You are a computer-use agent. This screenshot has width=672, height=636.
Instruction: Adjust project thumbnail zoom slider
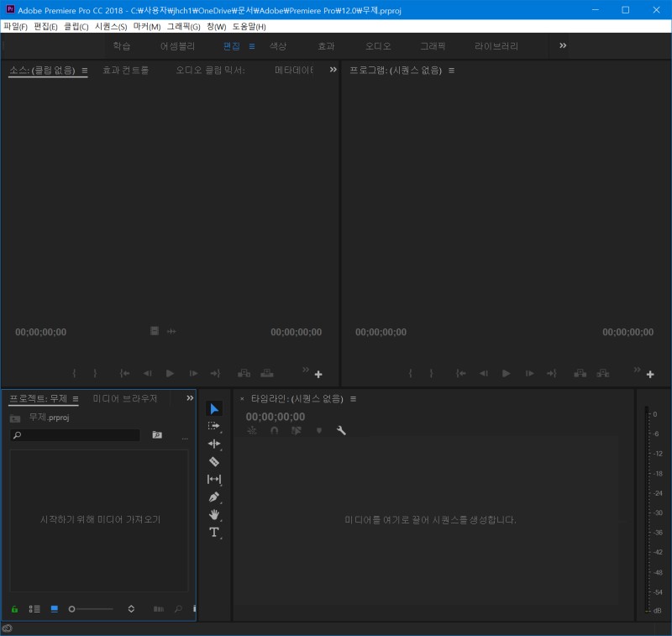pos(91,609)
